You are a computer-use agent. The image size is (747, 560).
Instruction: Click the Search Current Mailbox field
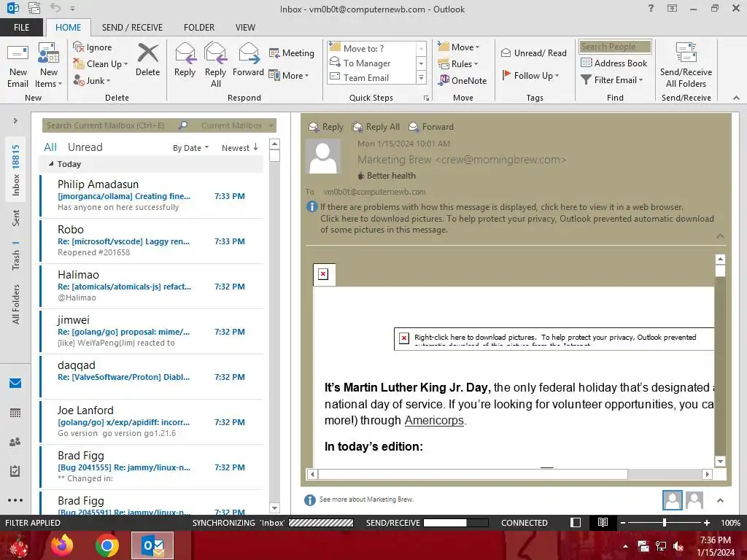112,125
